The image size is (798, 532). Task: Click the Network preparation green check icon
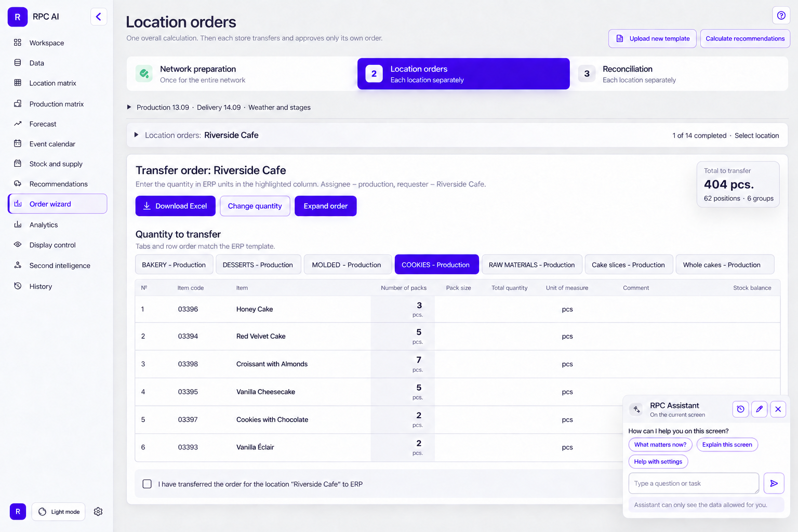click(x=144, y=74)
